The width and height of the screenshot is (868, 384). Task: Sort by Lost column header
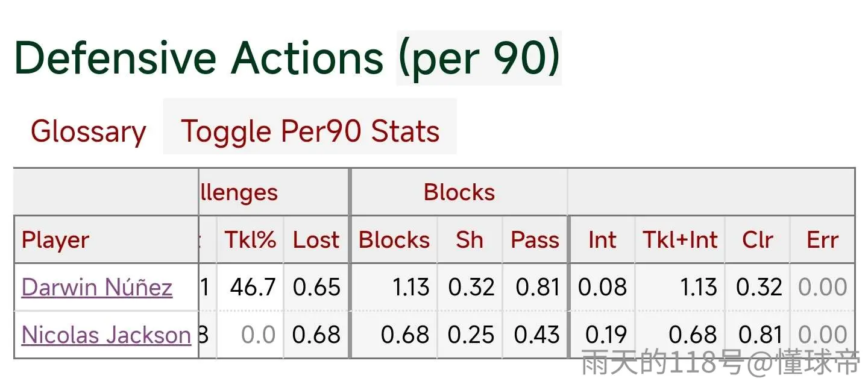(316, 240)
